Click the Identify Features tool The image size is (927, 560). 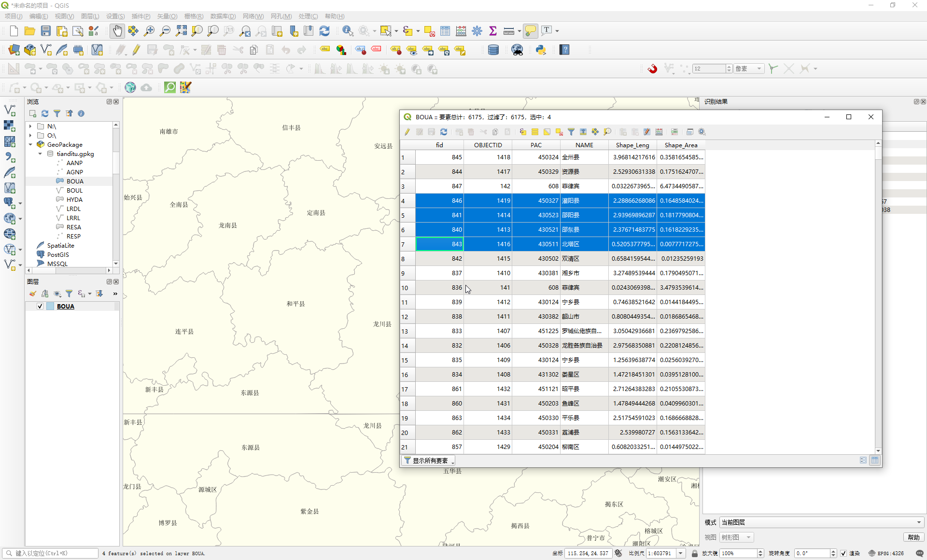pos(348,31)
